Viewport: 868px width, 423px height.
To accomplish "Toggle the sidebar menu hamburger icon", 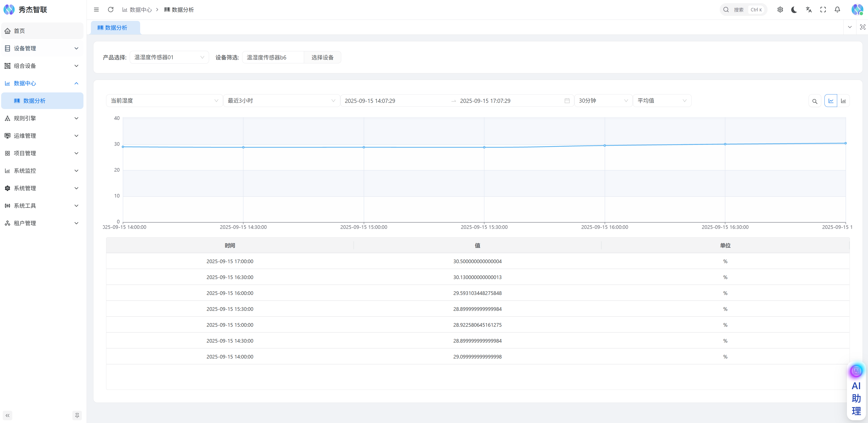I will coord(96,10).
